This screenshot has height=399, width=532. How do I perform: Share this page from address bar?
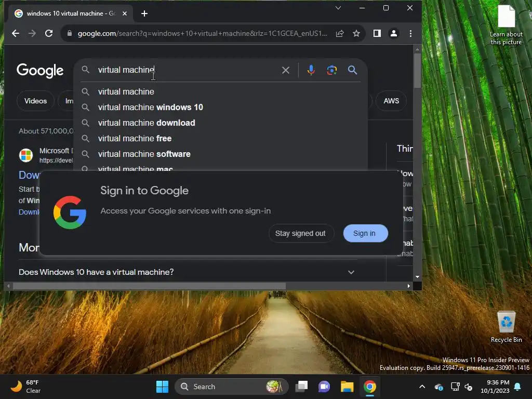point(340,33)
